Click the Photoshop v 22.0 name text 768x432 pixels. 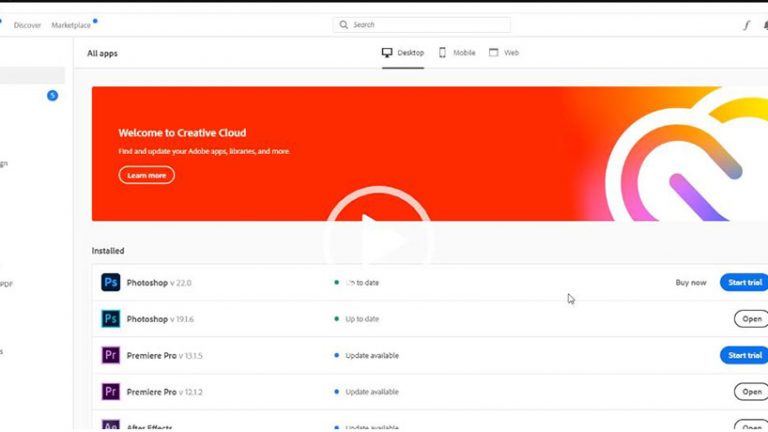click(x=159, y=283)
